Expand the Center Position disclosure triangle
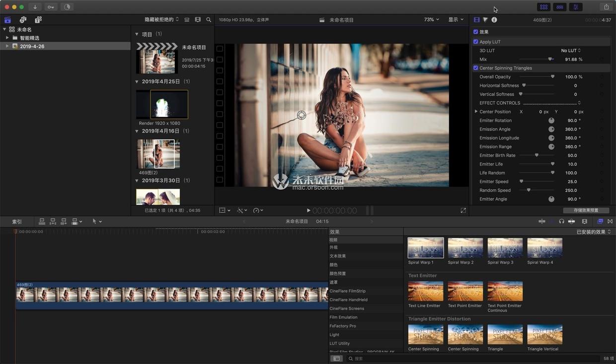Screen dimensions: 616x364 476,112
